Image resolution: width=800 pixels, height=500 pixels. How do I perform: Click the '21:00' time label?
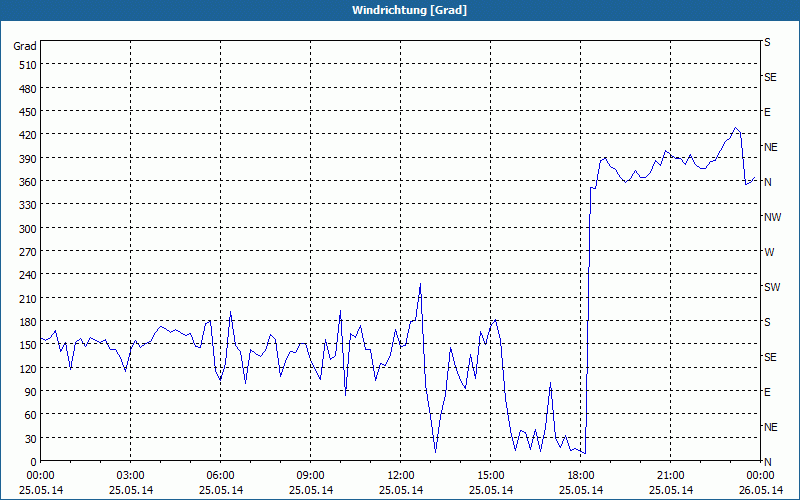[670, 476]
